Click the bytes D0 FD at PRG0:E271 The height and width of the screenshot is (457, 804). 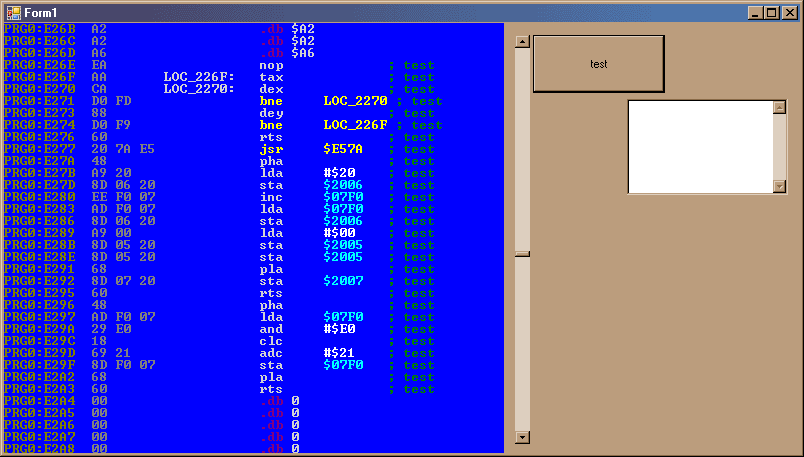[x=111, y=101]
